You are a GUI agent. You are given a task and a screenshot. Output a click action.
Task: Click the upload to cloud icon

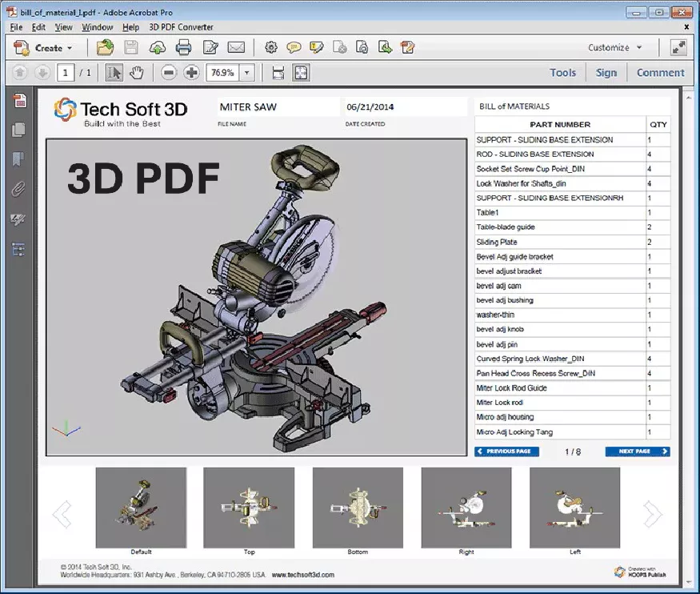(x=157, y=47)
